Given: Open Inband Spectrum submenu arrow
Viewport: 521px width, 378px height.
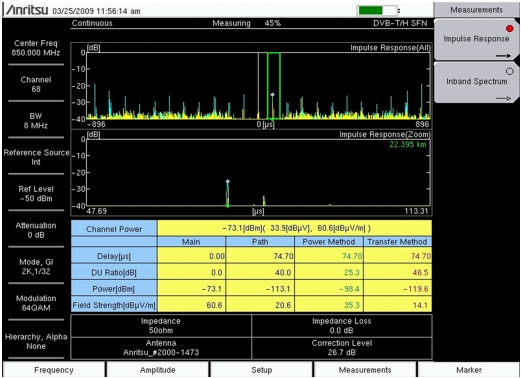Looking at the screenshot, I should coord(503,98).
